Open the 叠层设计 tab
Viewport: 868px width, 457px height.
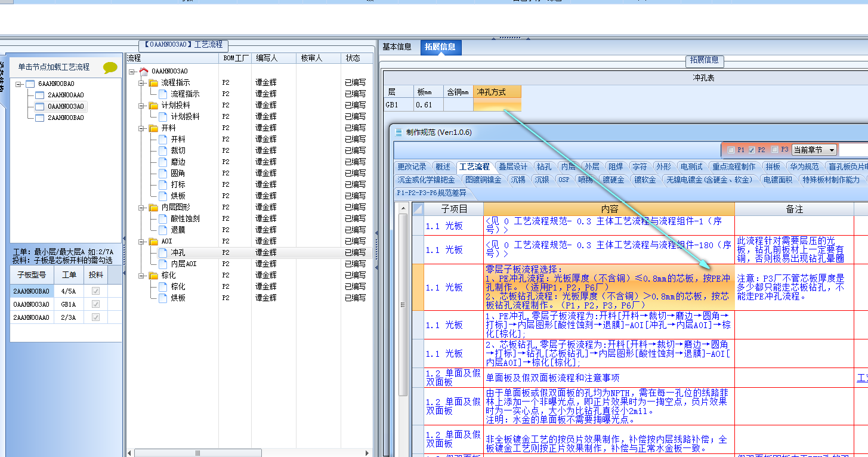point(513,167)
